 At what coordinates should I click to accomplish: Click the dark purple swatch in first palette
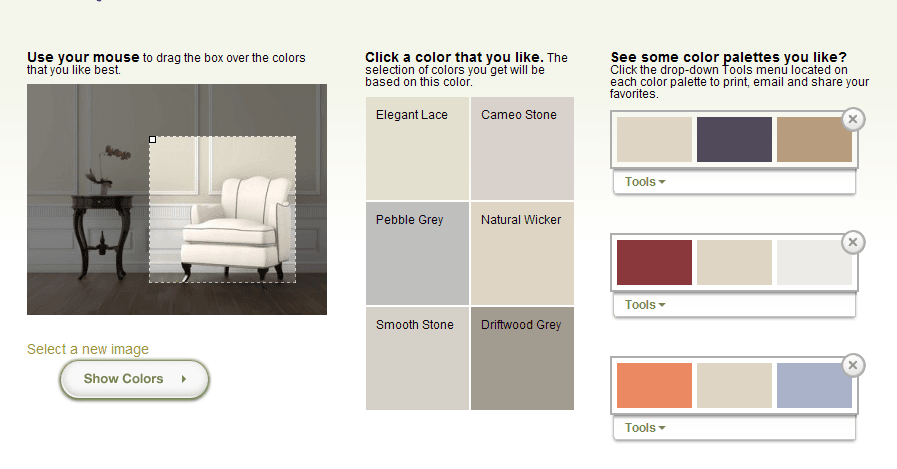point(734,140)
